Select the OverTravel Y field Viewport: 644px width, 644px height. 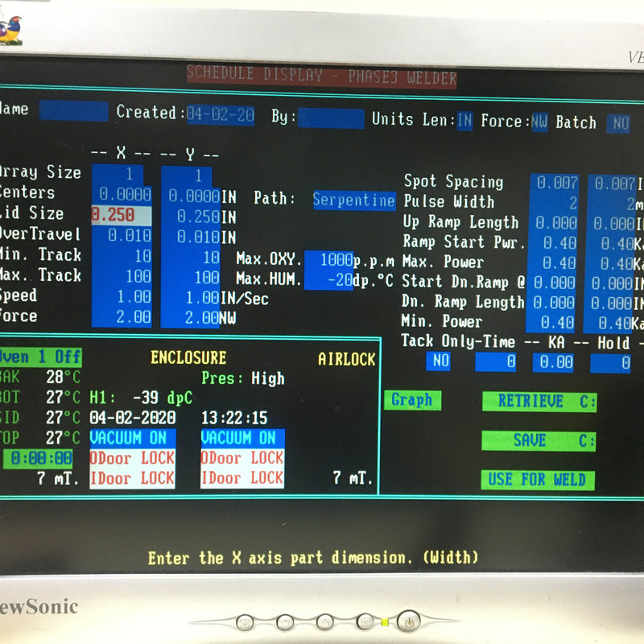[191, 237]
